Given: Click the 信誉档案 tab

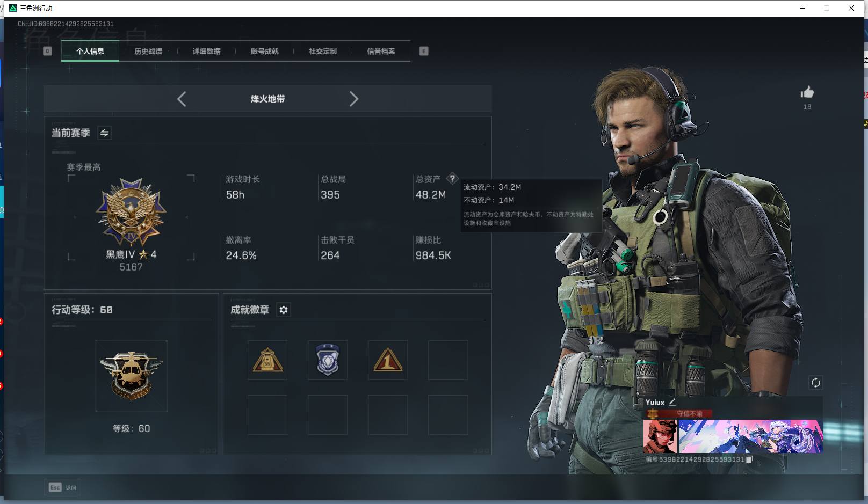Looking at the screenshot, I should click(x=381, y=52).
